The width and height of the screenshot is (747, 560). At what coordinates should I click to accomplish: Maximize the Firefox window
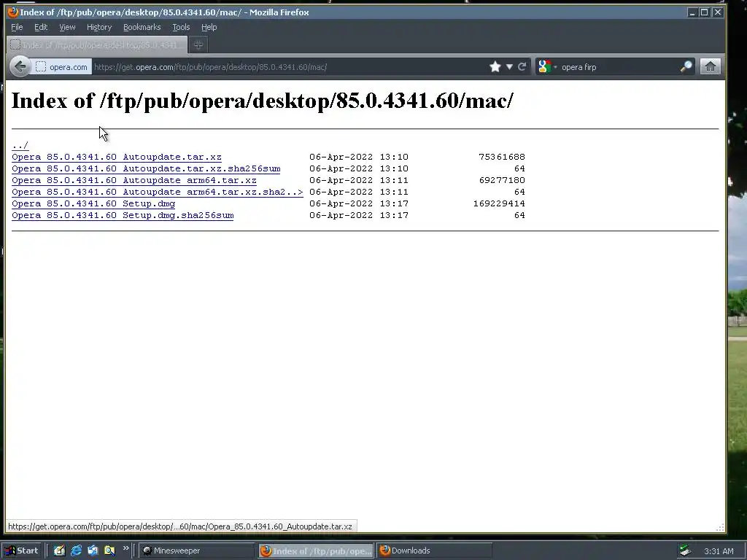[704, 12]
